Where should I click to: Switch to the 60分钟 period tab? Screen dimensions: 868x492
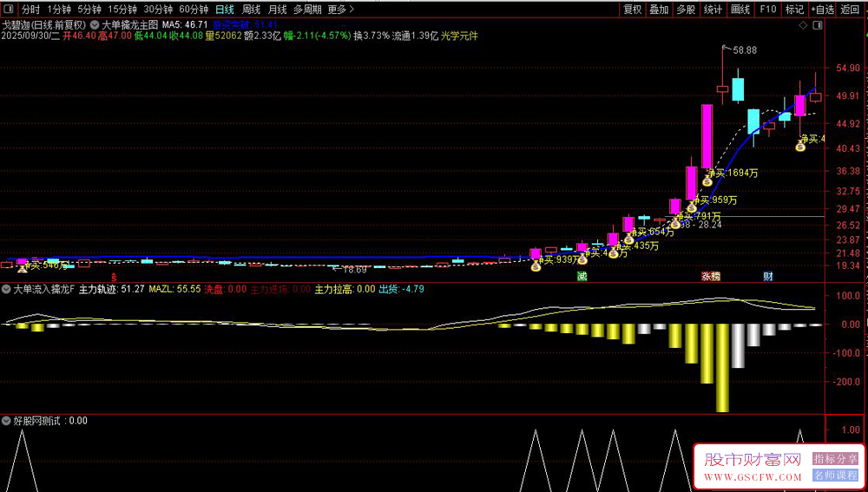click(194, 10)
